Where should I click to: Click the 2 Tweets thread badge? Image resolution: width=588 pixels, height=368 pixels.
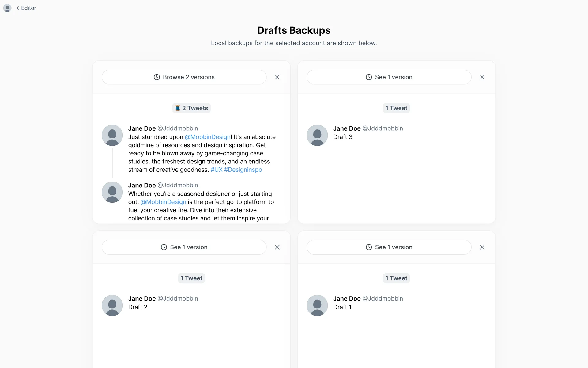[191, 108]
